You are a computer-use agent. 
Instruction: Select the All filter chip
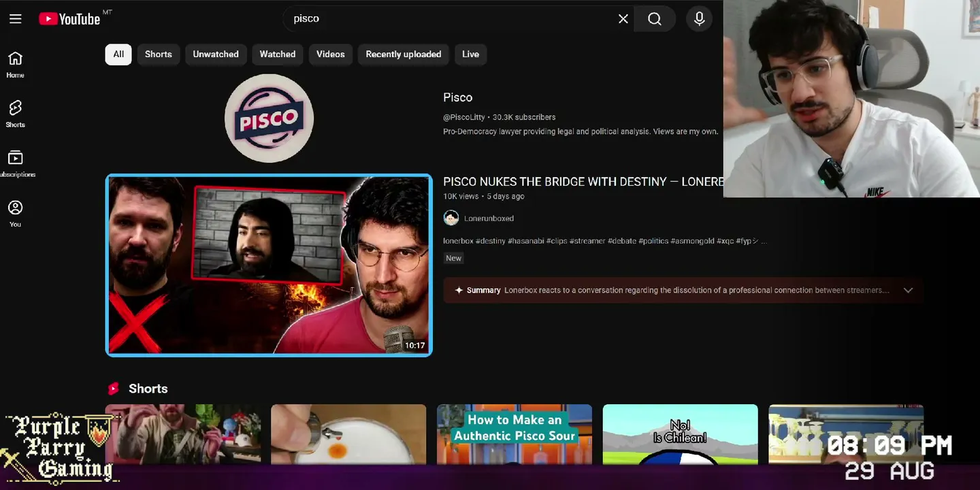pyautogui.click(x=118, y=54)
